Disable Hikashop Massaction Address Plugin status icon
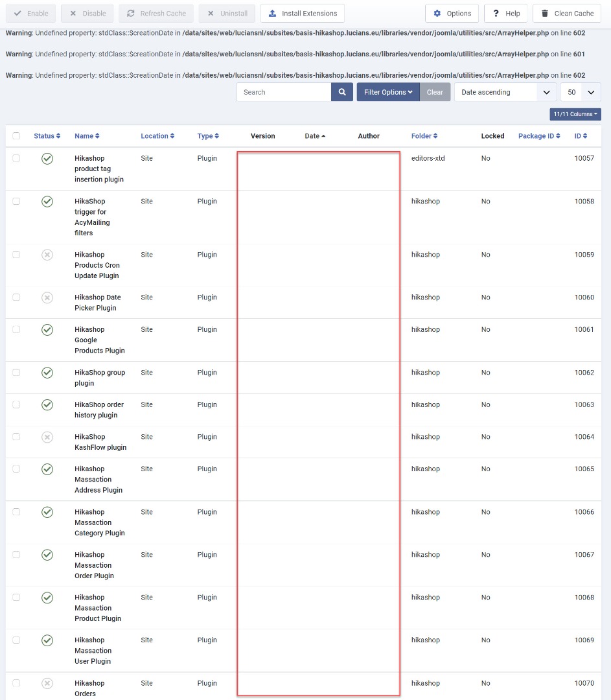 point(47,469)
